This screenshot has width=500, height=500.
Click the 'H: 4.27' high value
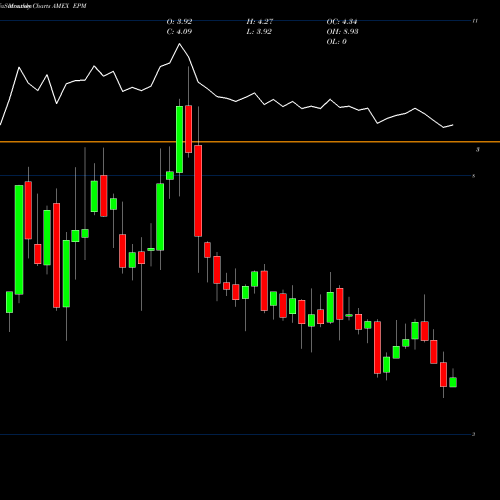260,22
